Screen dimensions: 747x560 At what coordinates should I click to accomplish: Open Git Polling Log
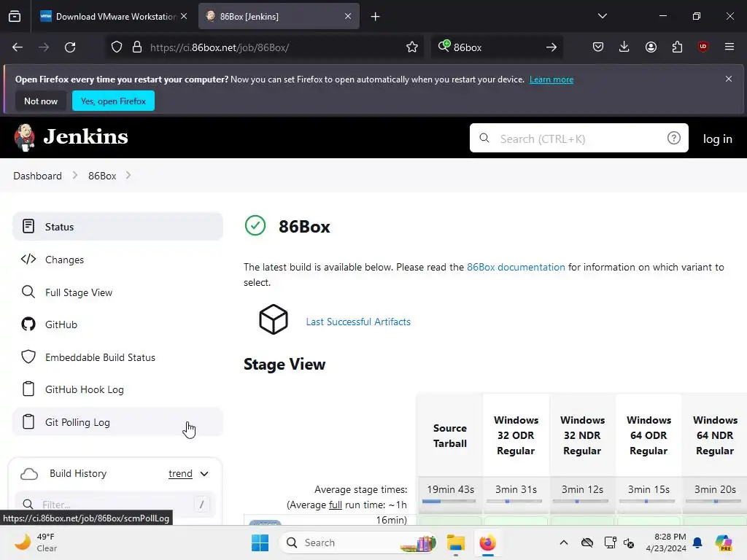[117, 422]
